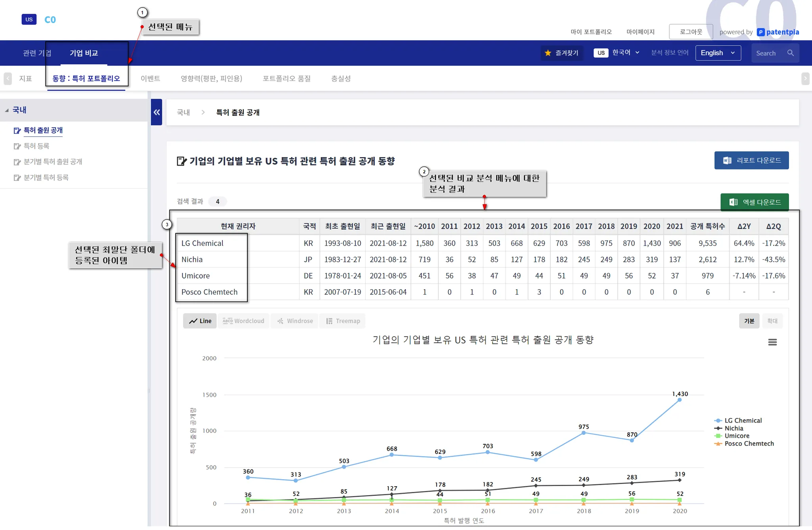
Task: Click the search magnifier icon
Action: [x=790, y=53]
